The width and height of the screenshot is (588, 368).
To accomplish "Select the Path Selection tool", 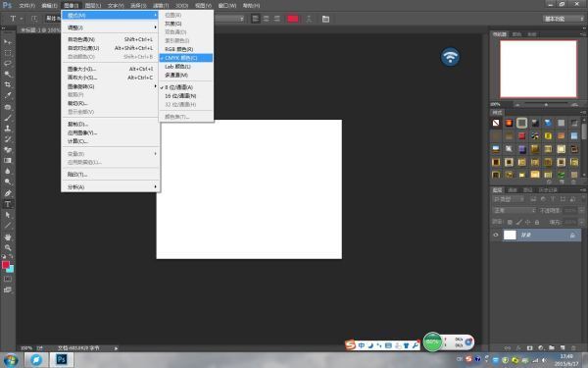I will point(8,215).
